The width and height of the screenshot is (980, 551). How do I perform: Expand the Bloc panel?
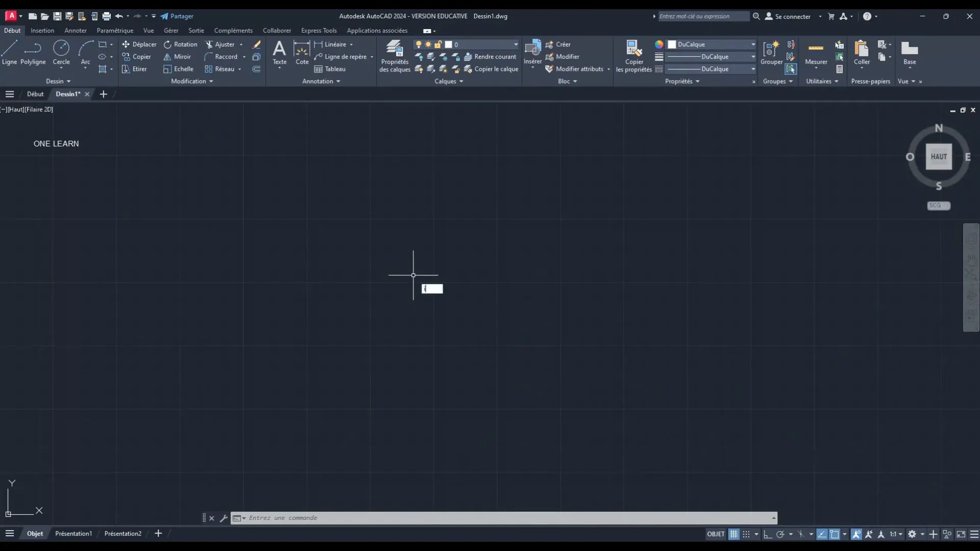click(567, 81)
